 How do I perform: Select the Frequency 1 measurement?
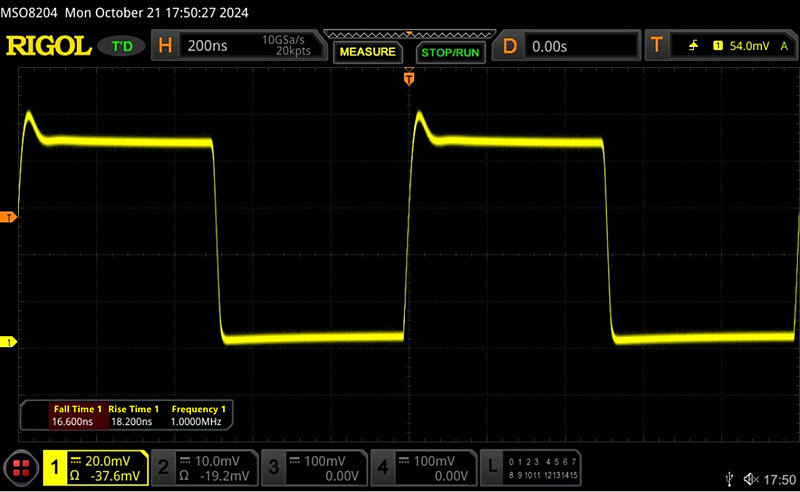click(x=198, y=415)
